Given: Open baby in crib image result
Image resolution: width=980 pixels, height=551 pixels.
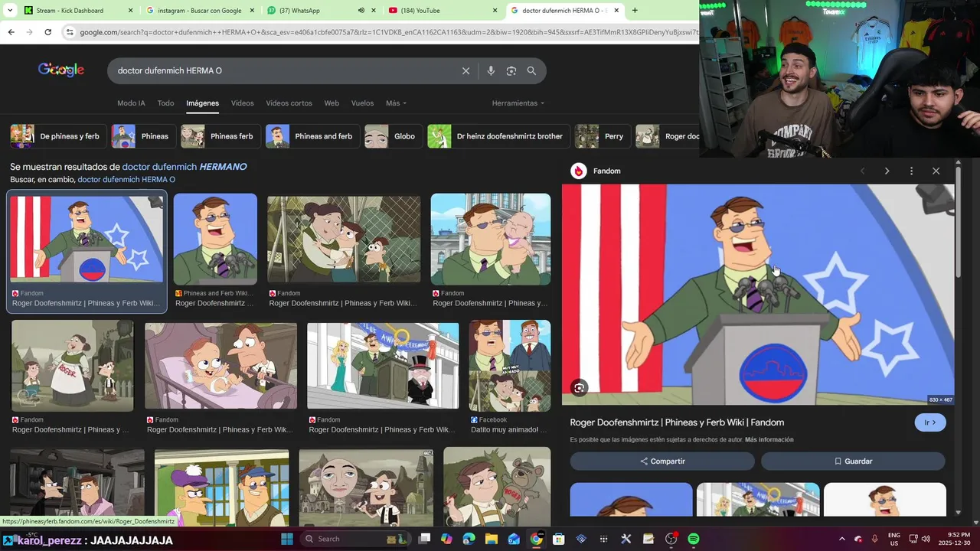Looking at the screenshot, I should coord(220,366).
